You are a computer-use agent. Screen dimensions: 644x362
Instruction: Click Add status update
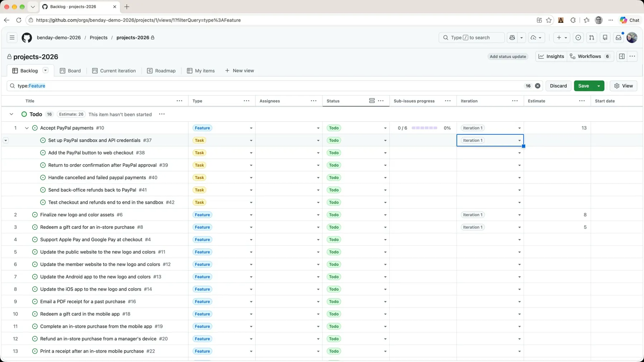coord(508,57)
